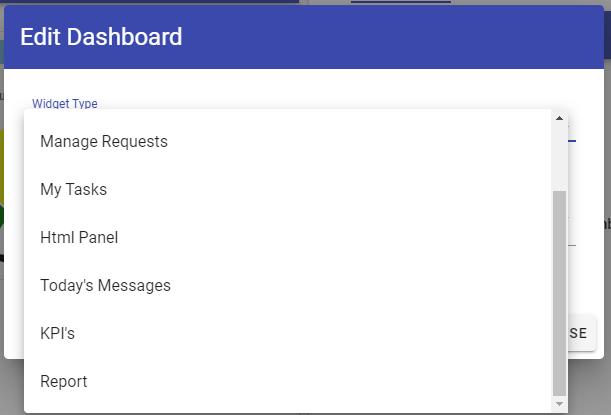Choose the My Tasks option

pyautogui.click(x=74, y=190)
